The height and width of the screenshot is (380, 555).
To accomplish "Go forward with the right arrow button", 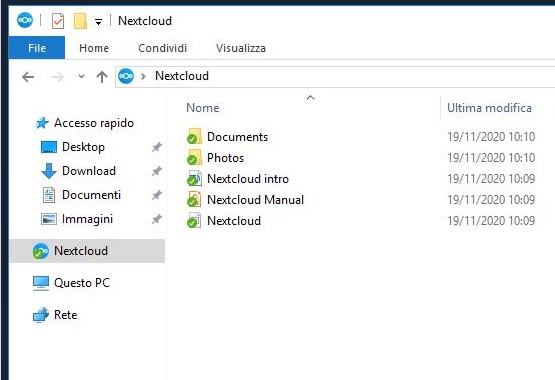I will [58, 76].
